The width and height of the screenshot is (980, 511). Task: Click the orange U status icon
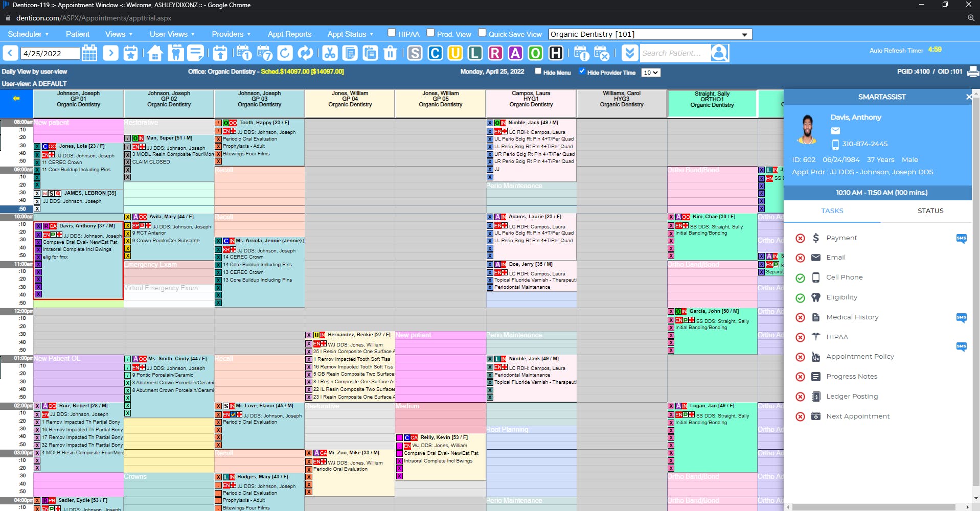click(x=455, y=53)
